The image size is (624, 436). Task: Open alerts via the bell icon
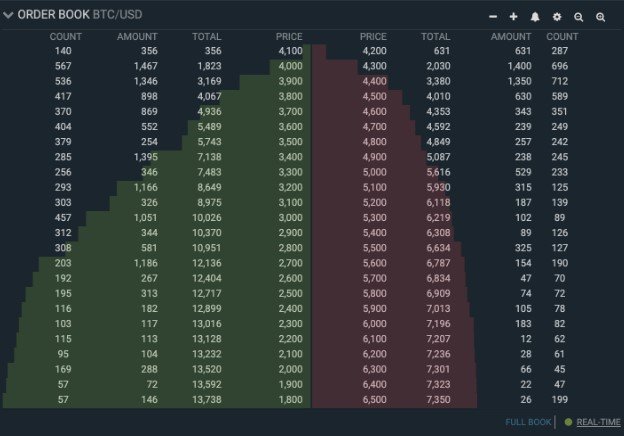click(535, 17)
